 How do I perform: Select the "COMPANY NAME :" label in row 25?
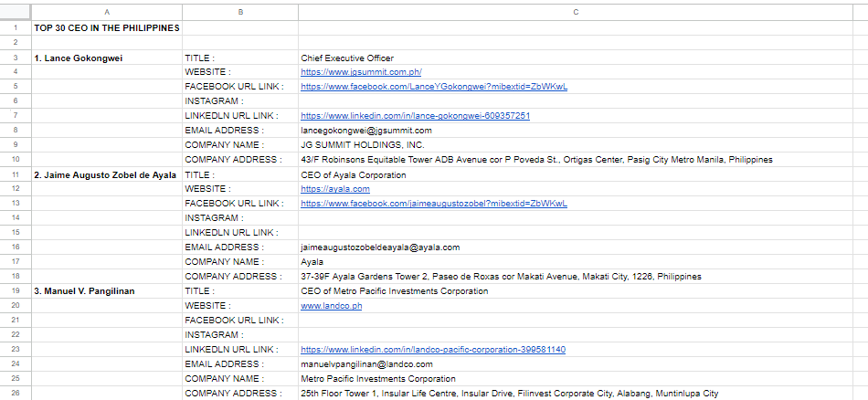240,378
